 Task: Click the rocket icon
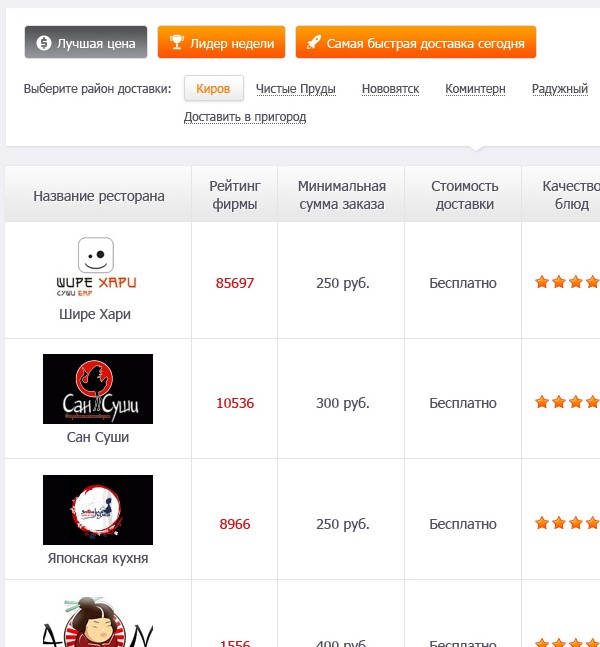[x=314, y=42]
